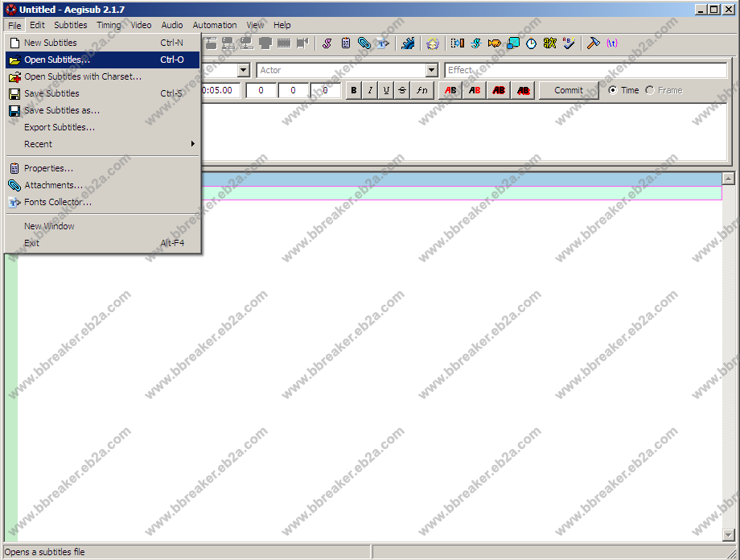Launch the Spell Checker toolbar icon
The width and height of the screenshot is (740, 560).
(x=569, y=43)
